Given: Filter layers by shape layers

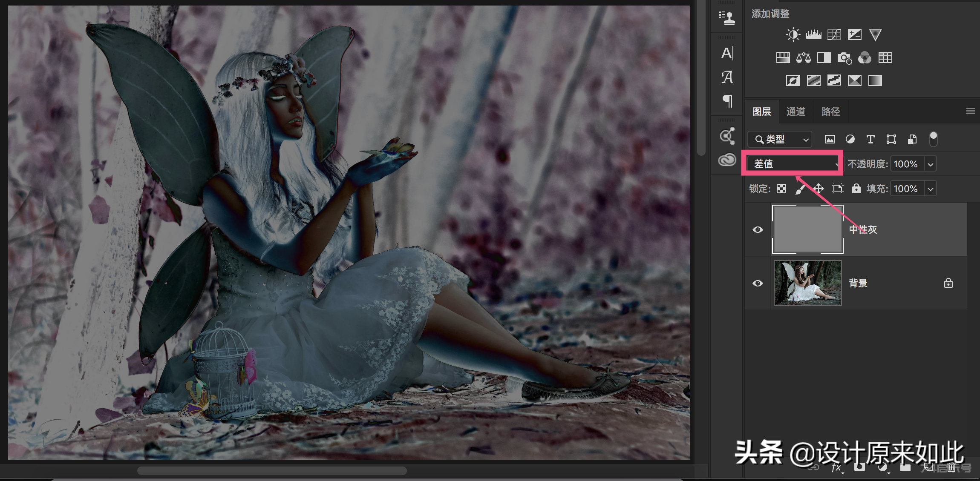Looking at the screenshot, I should tap(891, 139).
